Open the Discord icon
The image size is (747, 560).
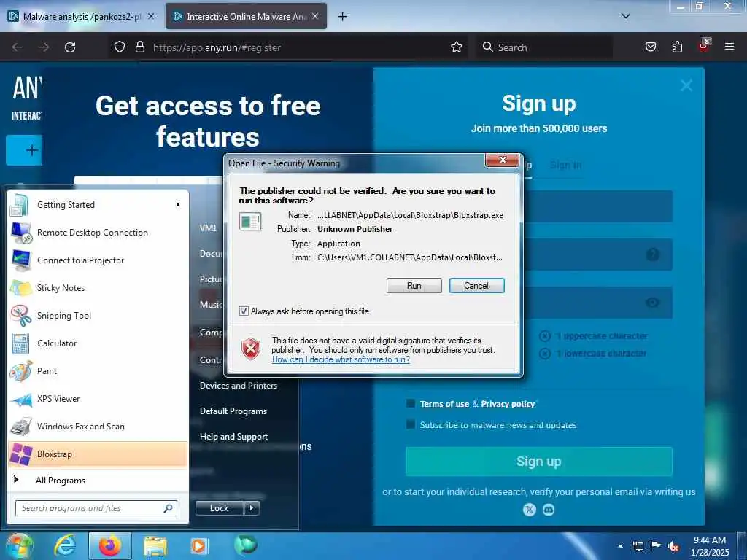point(549,510)
